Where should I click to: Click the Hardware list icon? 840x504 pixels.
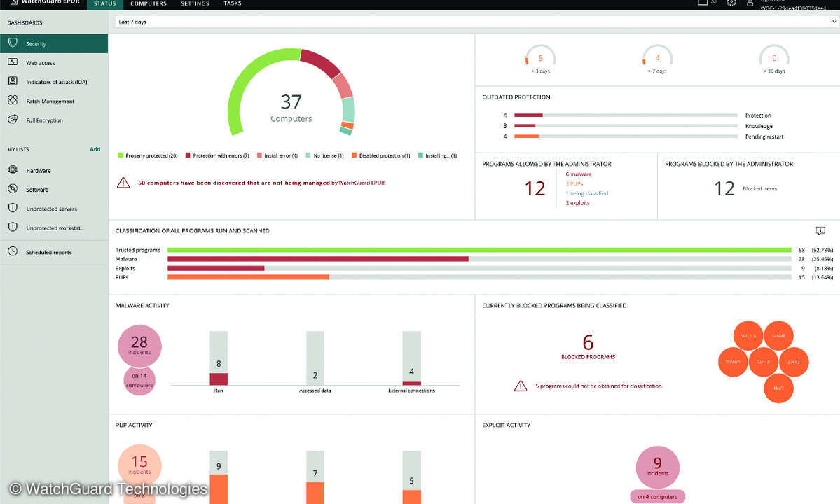click(x=13, y=169)
